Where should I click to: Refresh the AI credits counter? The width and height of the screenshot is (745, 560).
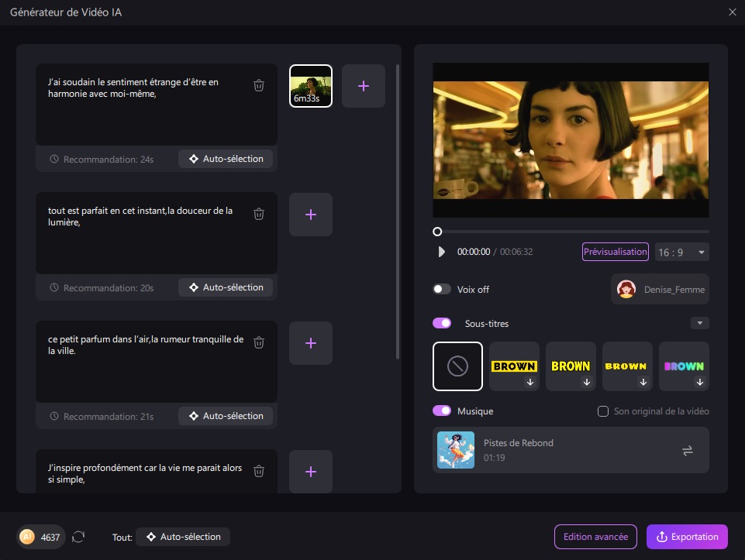coord(78,537)
